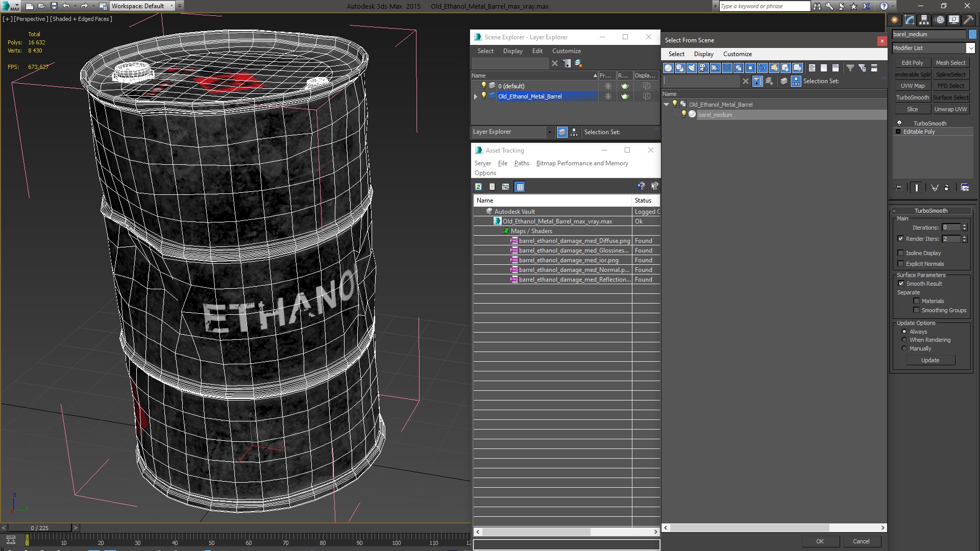
Task: Open the undo history dropdown arrow
Action: click(75, 6)
